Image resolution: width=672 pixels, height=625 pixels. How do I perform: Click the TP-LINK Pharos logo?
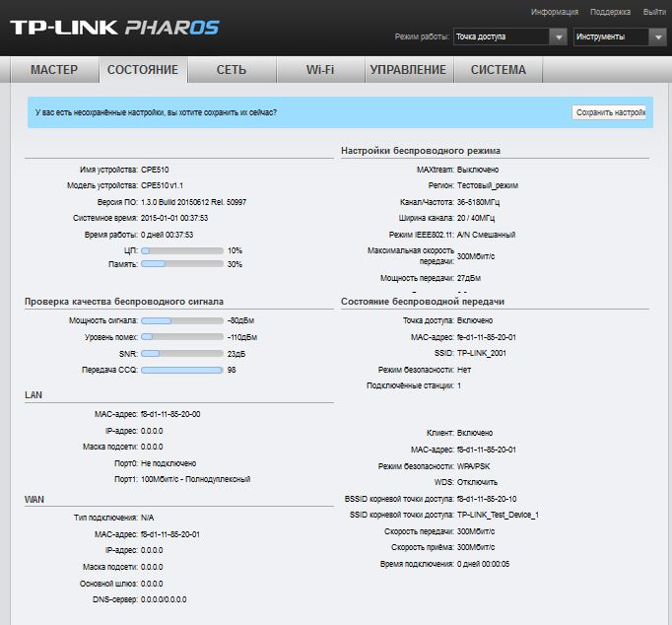[x=114, y=28]
